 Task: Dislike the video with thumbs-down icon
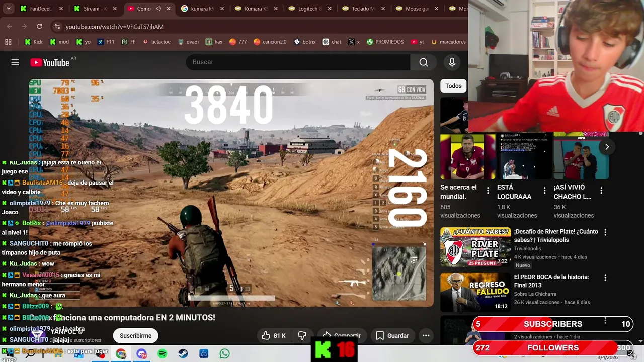(302, 336)
